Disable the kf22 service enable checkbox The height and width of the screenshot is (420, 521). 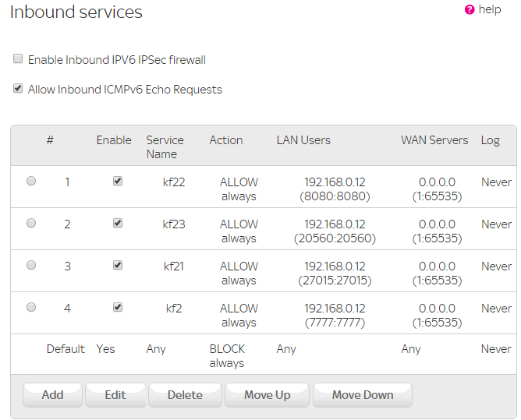[118, 181]
